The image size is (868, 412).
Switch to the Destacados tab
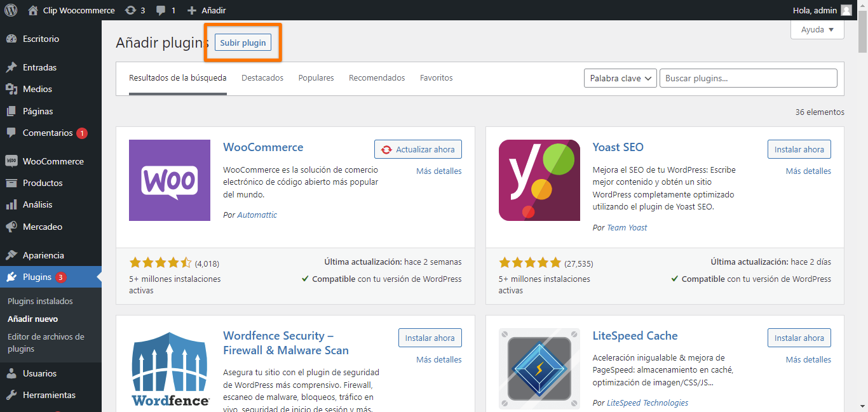coord(262,78)
